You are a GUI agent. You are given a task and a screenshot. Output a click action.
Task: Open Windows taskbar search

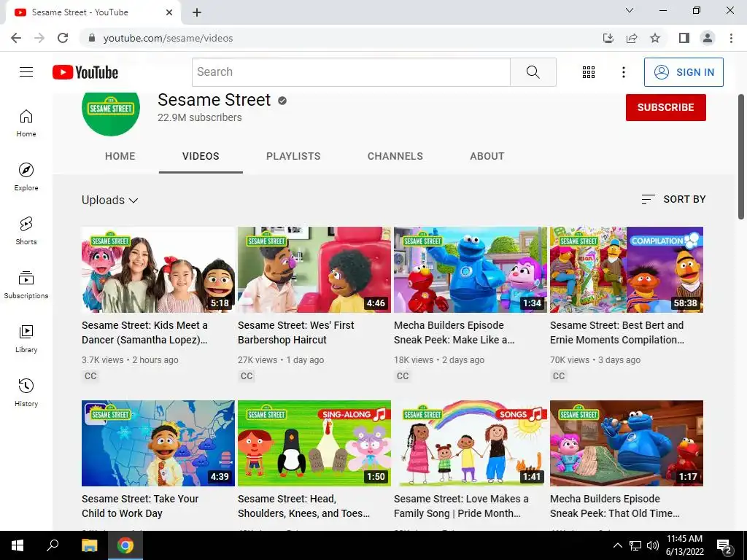pyautogui.click(x=53, y=545)
